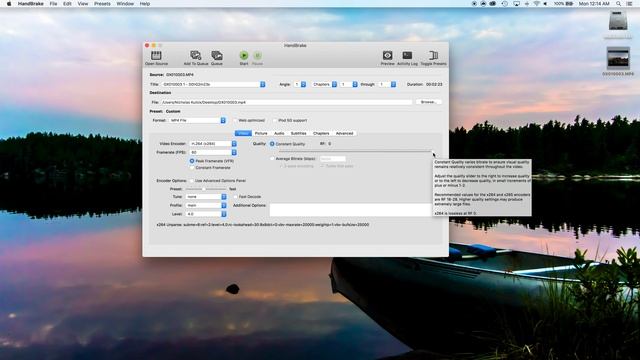Open the Video Encoder dropdown
Screen dimensions: 640x360
(x=213, y=144)
